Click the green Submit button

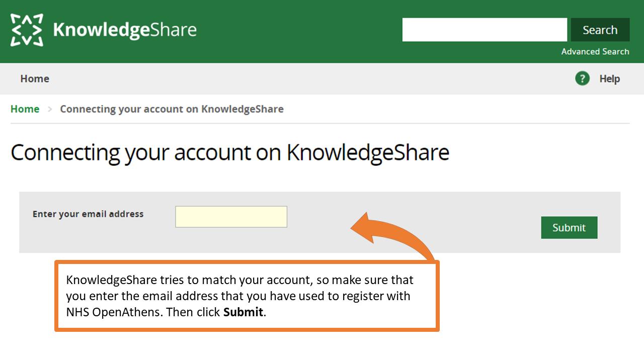coord(569,227)
